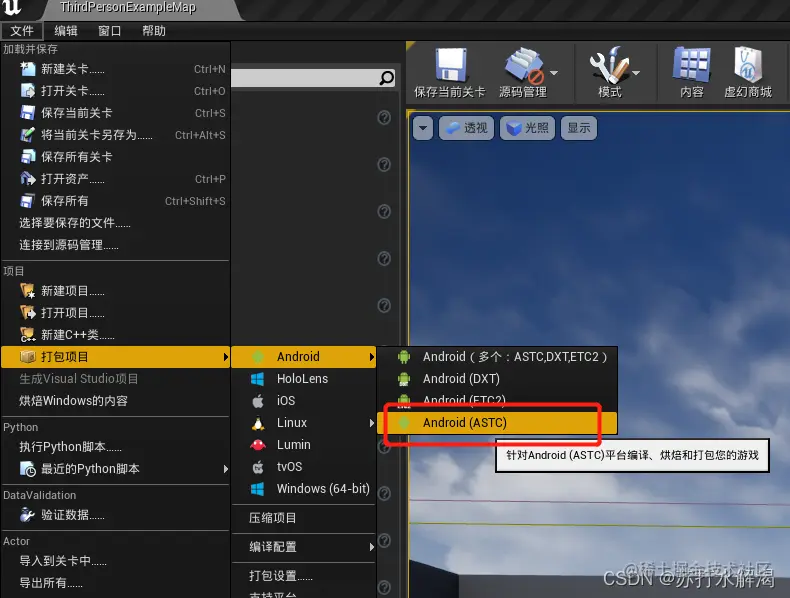
Task: Open the Source Control (源码管理) toolbar icon
Action: tap(524, 65)
